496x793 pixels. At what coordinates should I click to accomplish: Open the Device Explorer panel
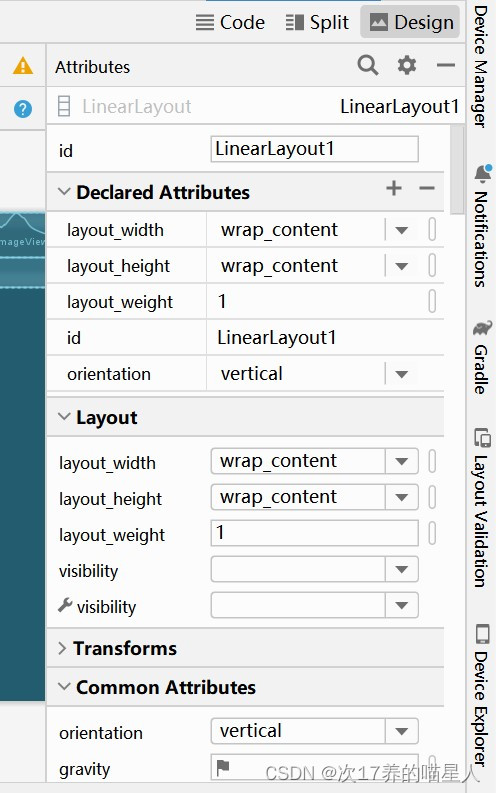[481, 696]
